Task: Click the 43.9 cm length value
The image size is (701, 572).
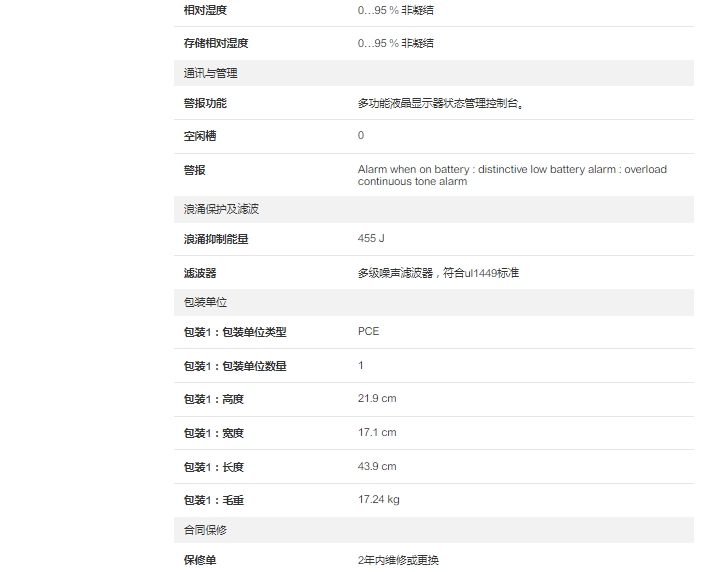Action: [x=377, y=467]
